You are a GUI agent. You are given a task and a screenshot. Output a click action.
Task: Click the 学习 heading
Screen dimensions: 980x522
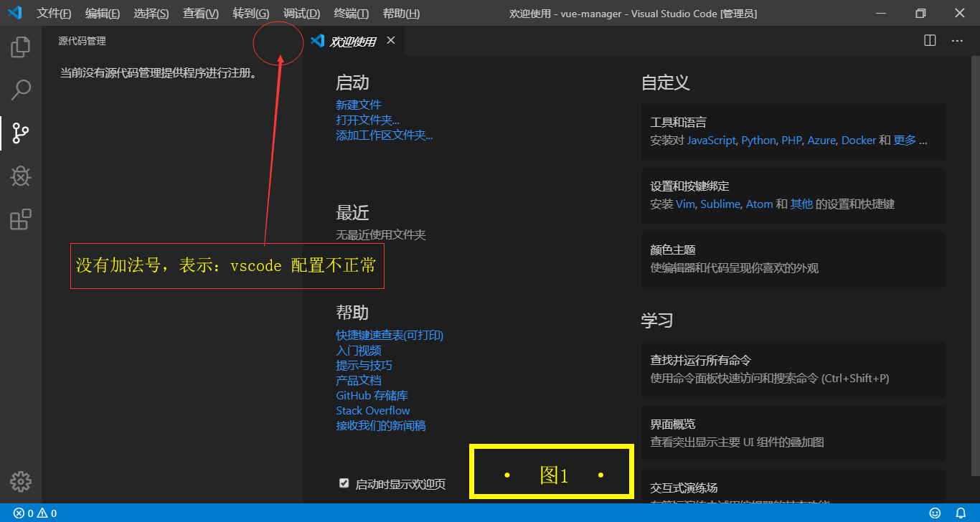coord(657,320)
